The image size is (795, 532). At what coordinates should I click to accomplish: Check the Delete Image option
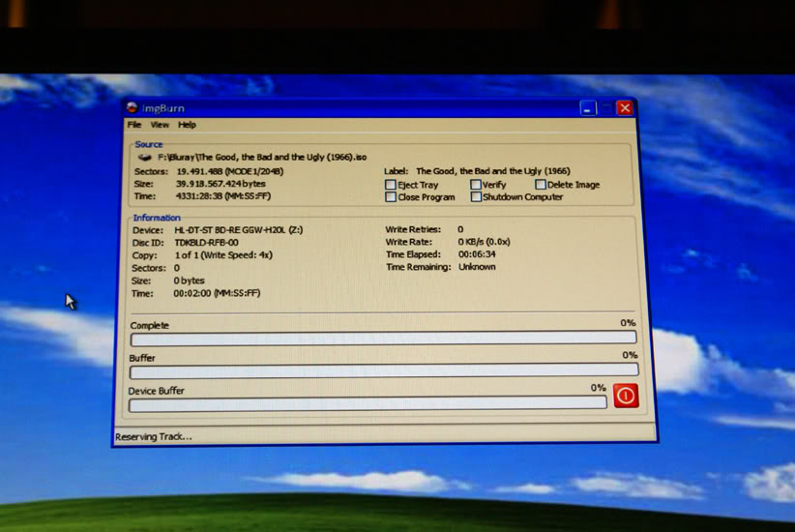click(x=541, y=184)
